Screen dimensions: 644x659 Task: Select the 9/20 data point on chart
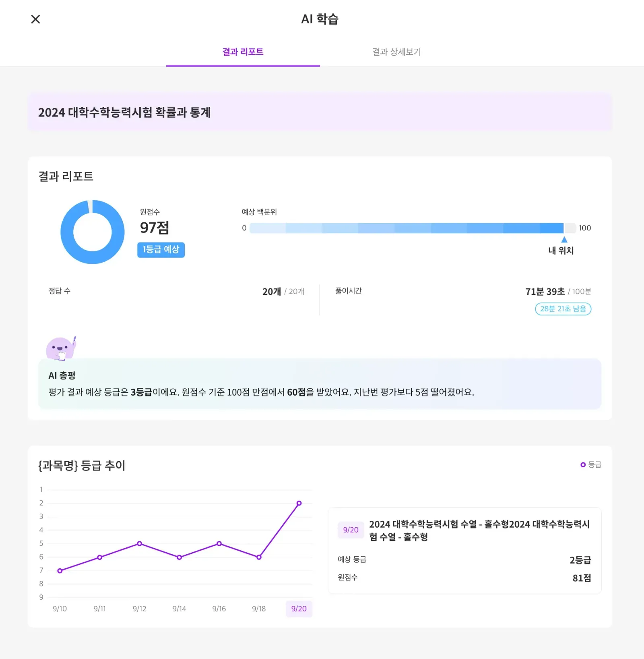pos(299,504)
